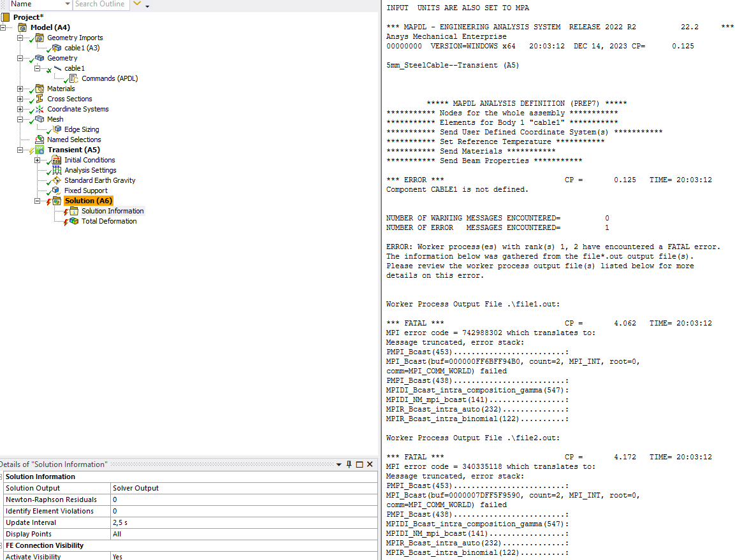Expand the Cross Sections node

[20, 99]
